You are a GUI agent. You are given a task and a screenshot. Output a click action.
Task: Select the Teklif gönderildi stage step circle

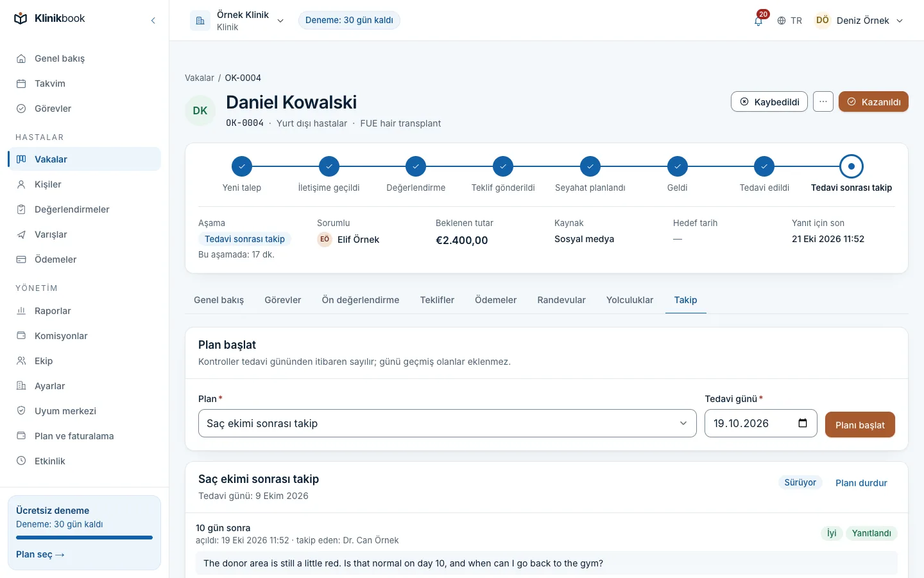pyautogui.click(x=503, y=166)
